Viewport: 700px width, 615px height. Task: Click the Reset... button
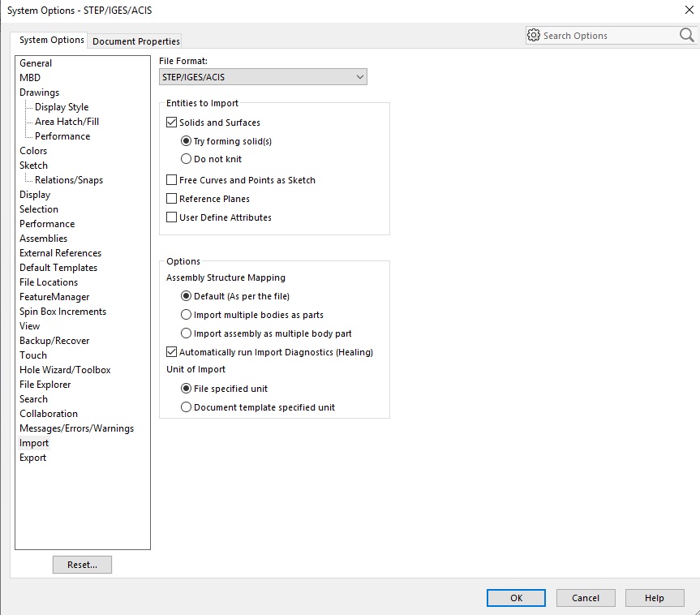point(82,565)
